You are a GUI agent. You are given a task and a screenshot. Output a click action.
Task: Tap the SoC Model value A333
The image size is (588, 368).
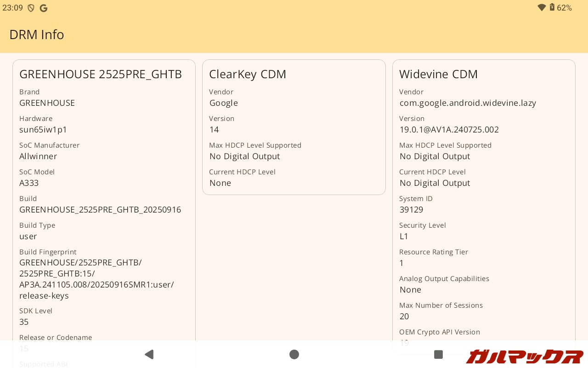click(29, 183)
